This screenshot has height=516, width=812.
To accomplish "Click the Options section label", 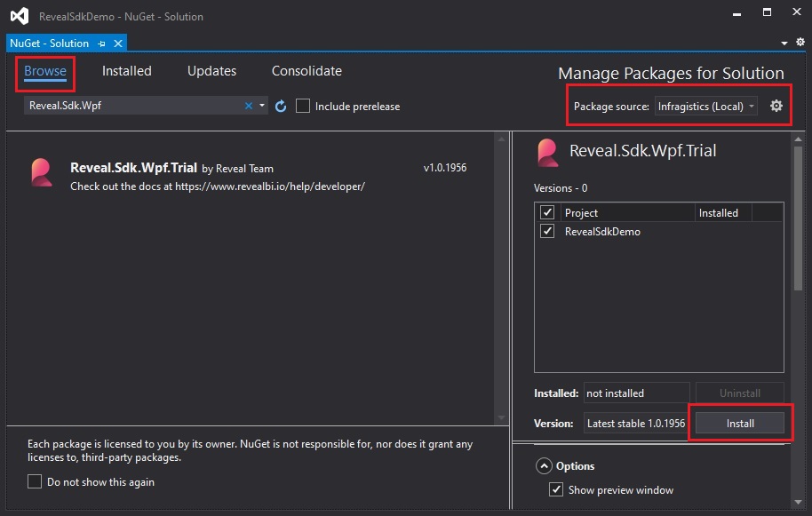I will point(575,466).
